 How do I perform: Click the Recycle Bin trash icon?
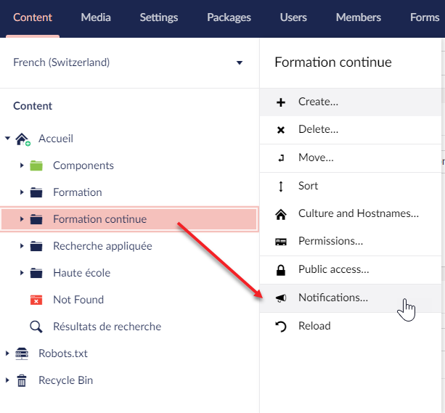pyautogui.click(x=22, y=380)
